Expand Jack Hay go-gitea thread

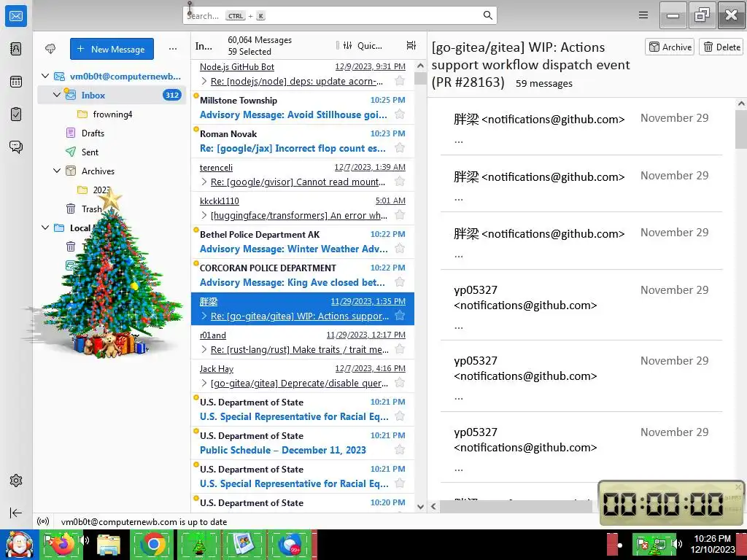tap(204, 383)
